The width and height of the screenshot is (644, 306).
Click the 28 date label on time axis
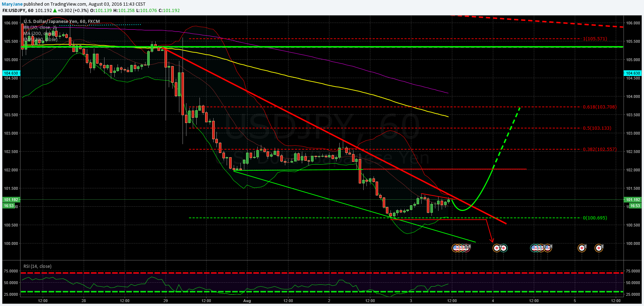84,301
